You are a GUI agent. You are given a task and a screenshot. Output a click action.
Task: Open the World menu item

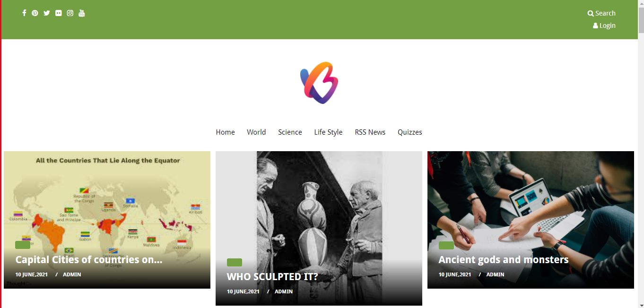(x=256, y=132)
